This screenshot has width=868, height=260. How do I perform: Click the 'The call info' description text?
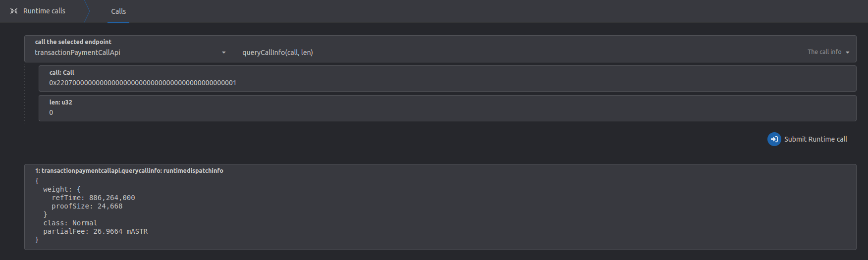tap(824, 52)
